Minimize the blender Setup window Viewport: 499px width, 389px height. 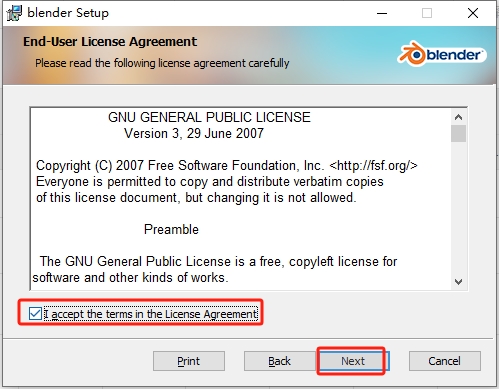pos(382,13)
